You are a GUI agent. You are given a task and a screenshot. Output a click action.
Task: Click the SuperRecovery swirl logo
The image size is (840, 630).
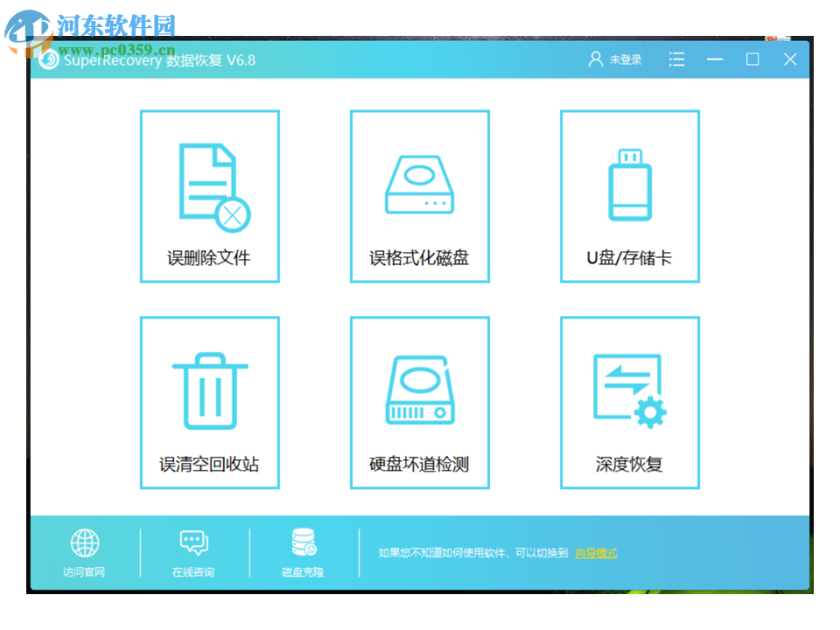[50, 59]
